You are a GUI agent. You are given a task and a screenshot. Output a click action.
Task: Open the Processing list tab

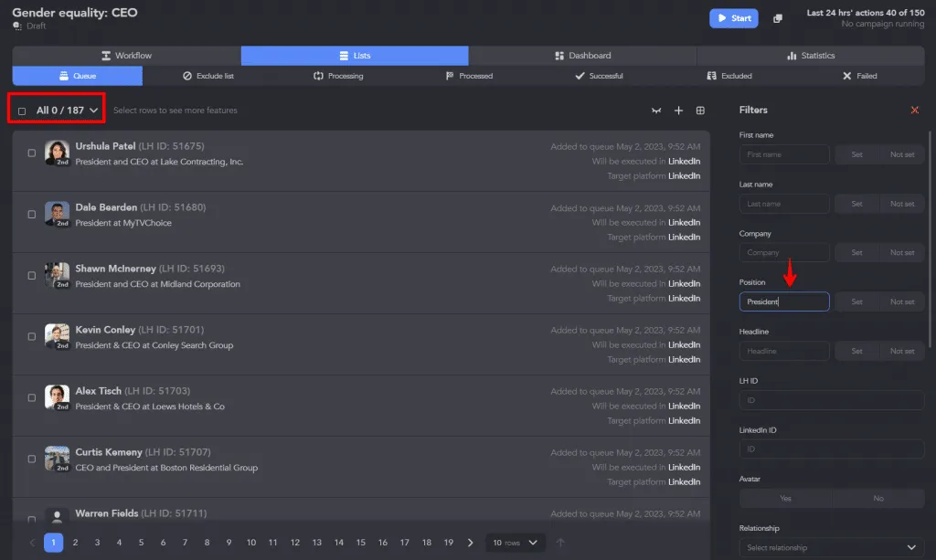pos(338,76)
